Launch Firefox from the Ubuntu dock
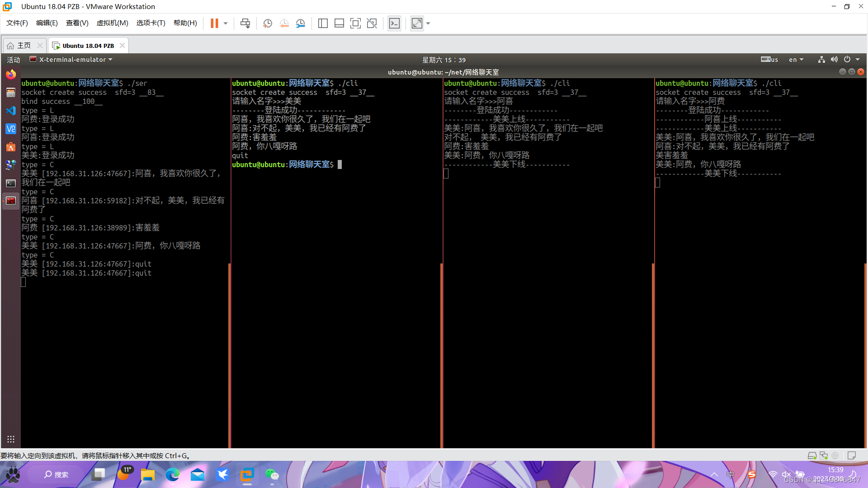 coord(11,74)
